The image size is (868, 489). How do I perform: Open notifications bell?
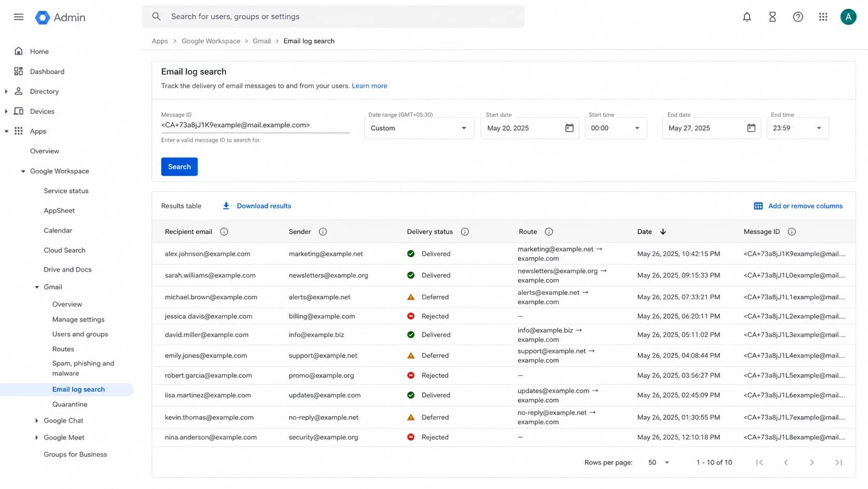pyautogui.click(x=747, y=17)
